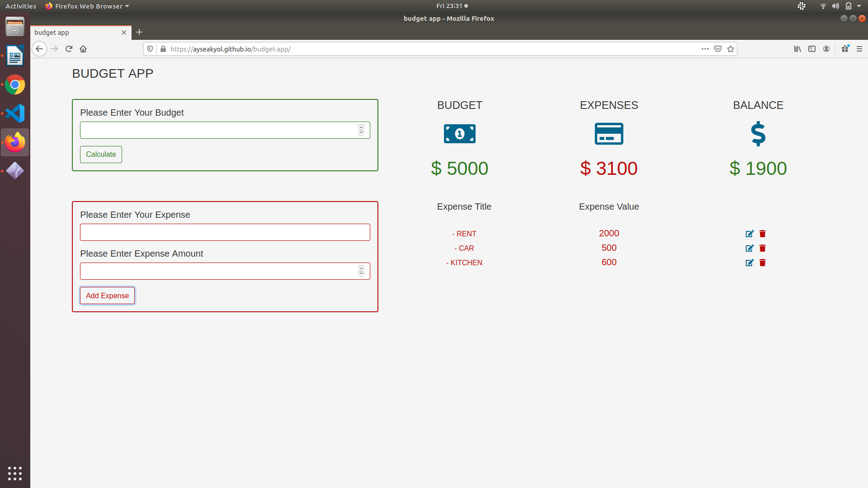
Task: Click the Add Expense button
Action: coord(107,295)
